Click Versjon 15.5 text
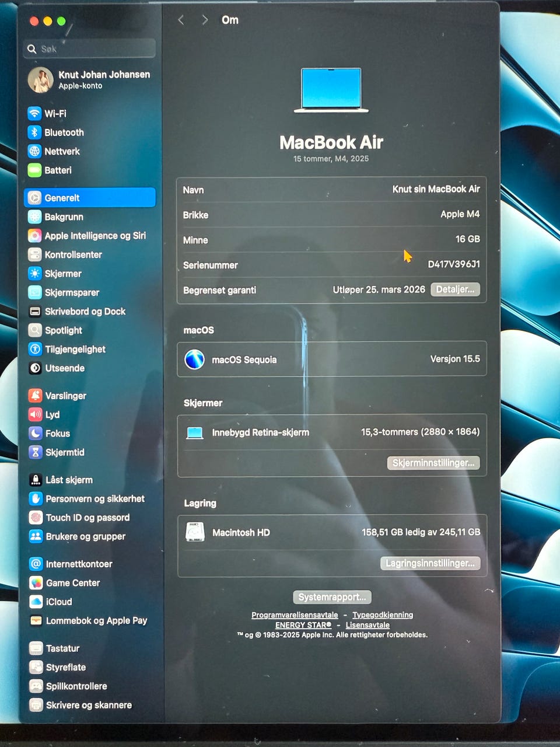The width and height of the screenshot is (560, 747). (455, 359)
